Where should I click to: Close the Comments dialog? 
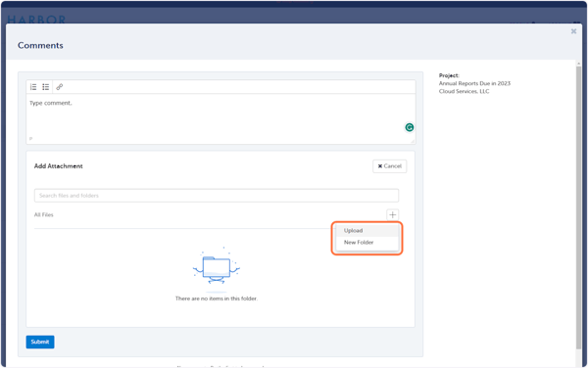[573, 31]
